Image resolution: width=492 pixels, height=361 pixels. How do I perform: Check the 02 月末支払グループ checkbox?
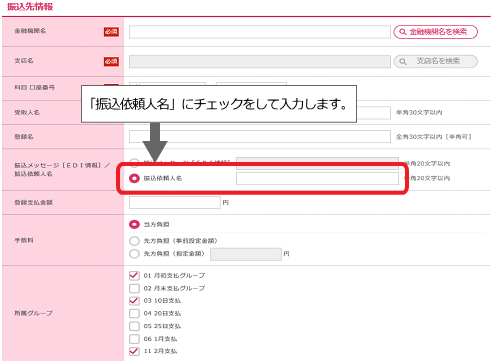pos(134,288)
